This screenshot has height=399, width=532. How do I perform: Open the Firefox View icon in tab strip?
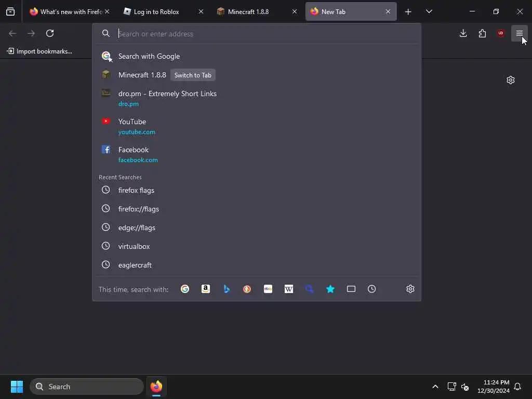pyautogui.click(x=10, y=11)
